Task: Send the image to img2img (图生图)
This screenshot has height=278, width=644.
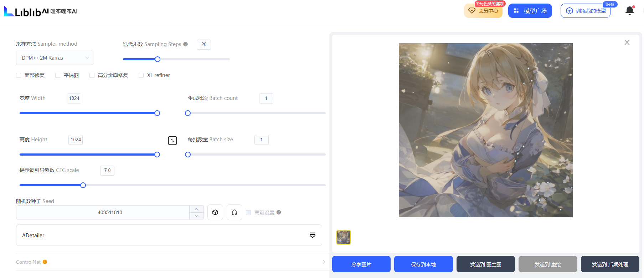Action: click(x=486, y=264)
